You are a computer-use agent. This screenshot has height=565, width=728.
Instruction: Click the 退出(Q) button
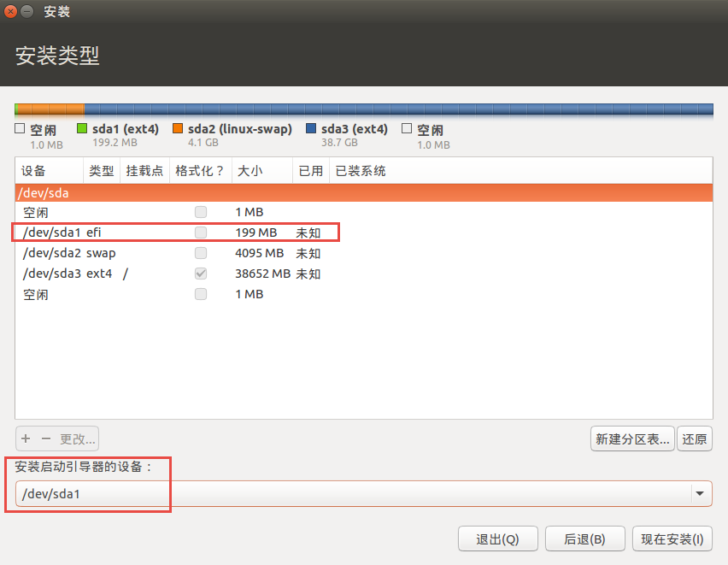tap(498, 539)
